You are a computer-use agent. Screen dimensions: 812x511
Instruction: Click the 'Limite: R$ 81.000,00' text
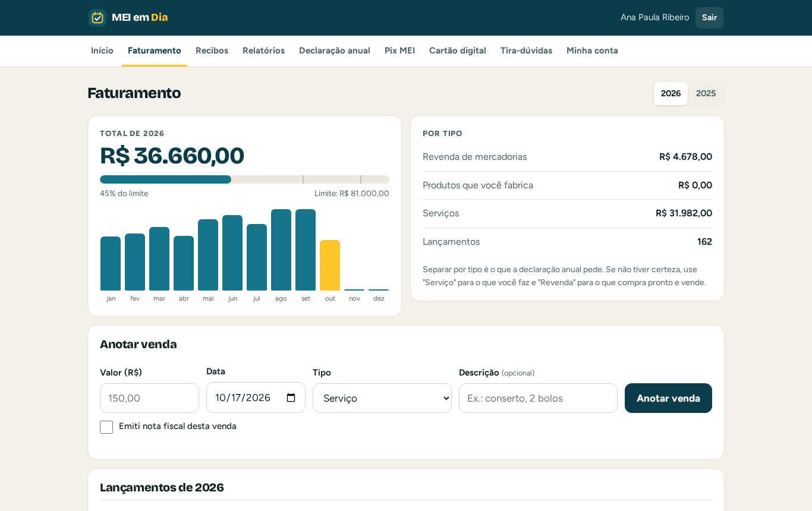tap(352, 194)
